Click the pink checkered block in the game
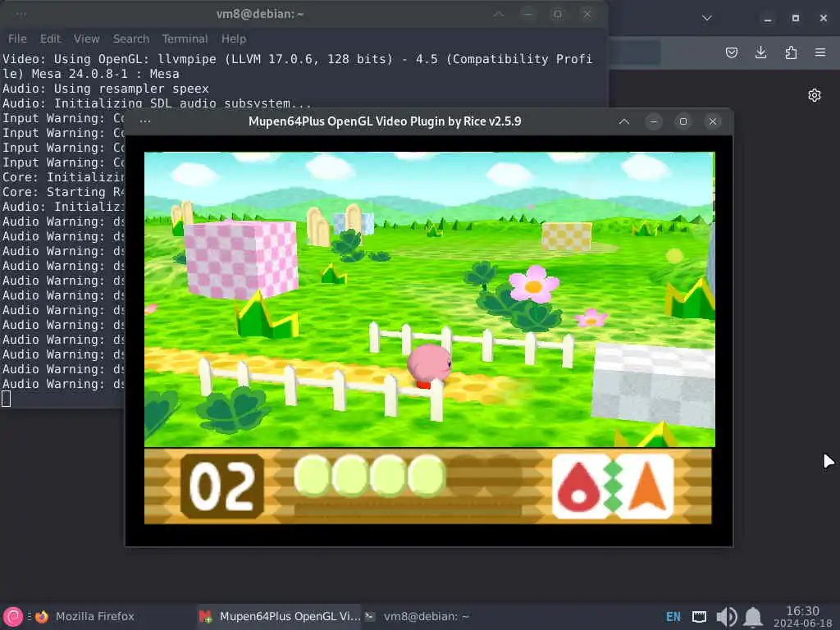 click(x=241, y=260)
